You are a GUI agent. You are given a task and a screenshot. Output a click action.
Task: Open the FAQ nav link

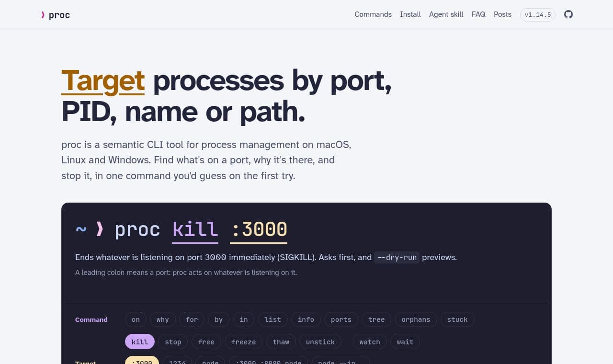[x=478, y=14]
